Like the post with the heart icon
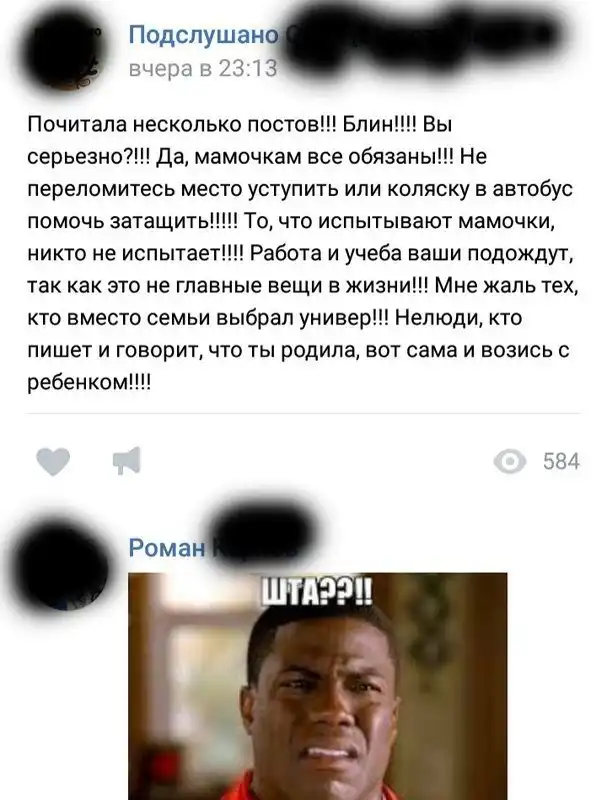 pos(54,461)
